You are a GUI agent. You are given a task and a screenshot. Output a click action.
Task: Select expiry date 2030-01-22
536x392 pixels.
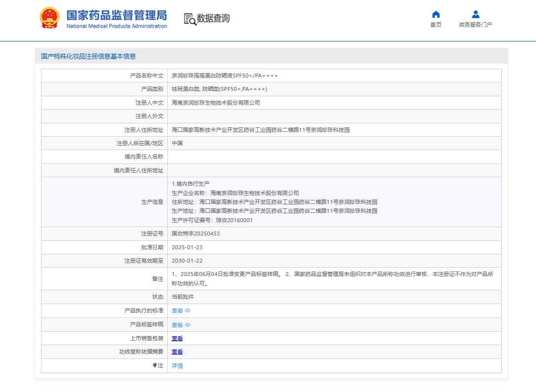tap(187, 261)
